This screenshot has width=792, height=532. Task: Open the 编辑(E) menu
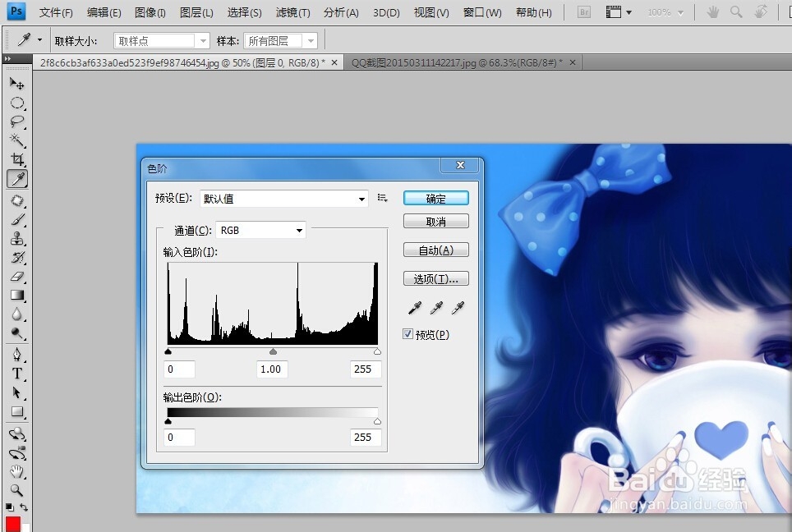(x=104, y=12)
